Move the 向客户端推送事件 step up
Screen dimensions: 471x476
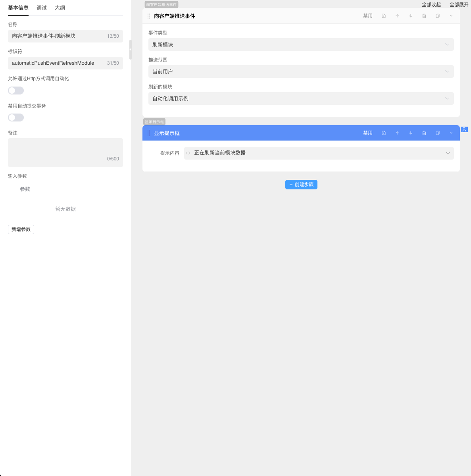397,16
